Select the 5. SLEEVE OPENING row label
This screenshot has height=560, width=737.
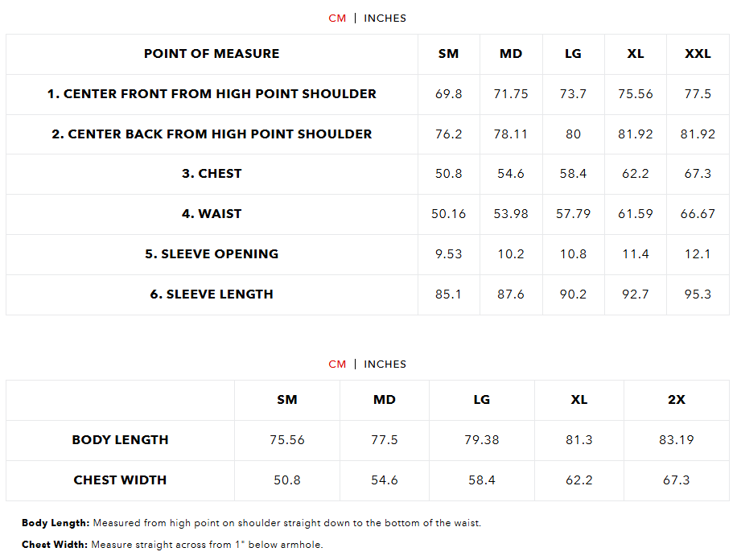click(212, 254)
